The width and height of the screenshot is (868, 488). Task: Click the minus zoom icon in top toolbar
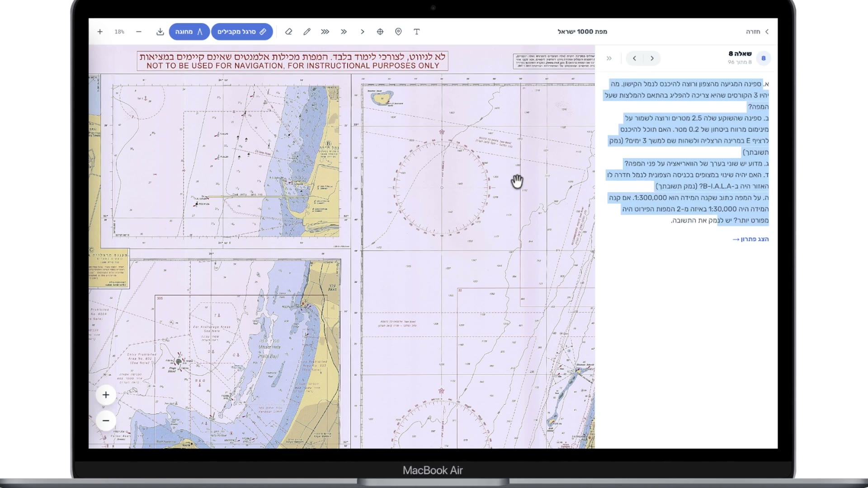point(139,32)
